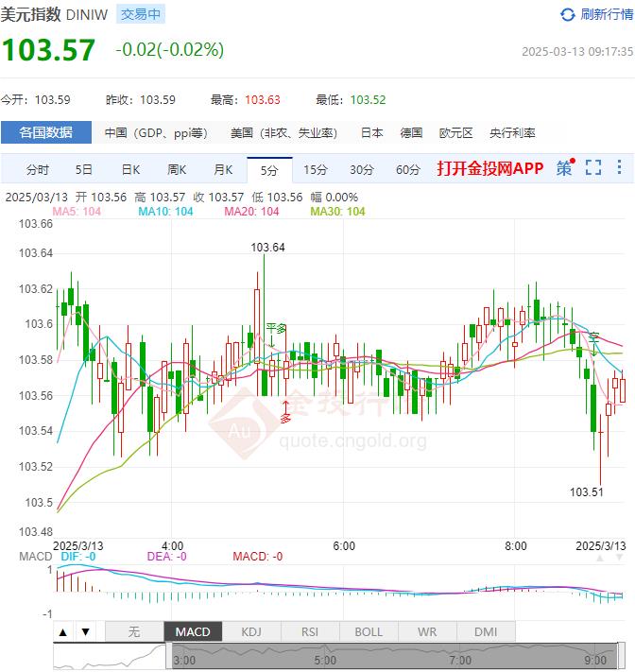This screenshot has height=672, width=635.
Task: Click the left handle of time range slider
Action: pos(168,655)
